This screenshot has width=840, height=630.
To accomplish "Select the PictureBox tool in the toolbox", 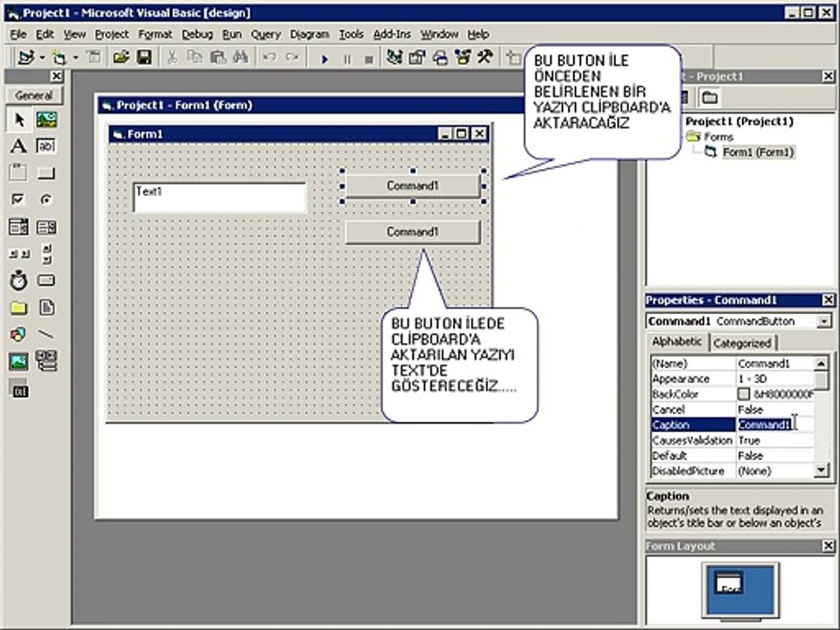I will click(x=46, y=120).
